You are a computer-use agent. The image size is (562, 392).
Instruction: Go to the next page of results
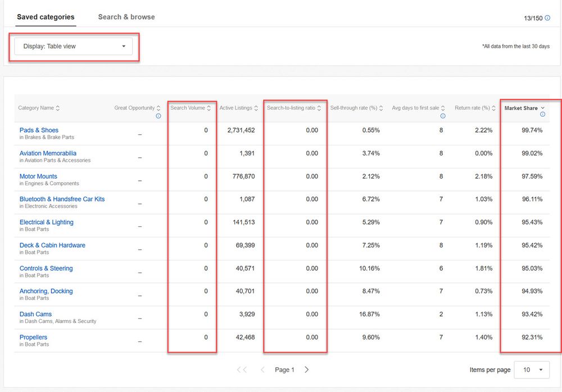point(307,370)
